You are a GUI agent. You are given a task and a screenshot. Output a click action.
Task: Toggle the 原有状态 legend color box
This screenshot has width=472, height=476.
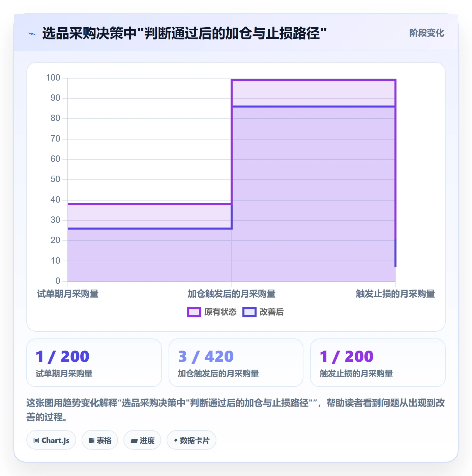[x=194, y=312]
